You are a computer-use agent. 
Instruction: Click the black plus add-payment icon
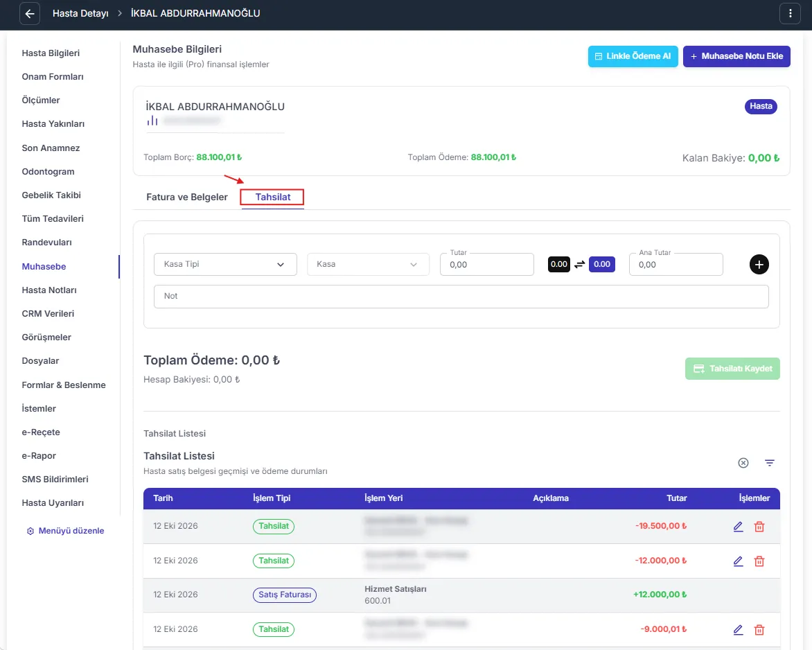tap(759, 265)
